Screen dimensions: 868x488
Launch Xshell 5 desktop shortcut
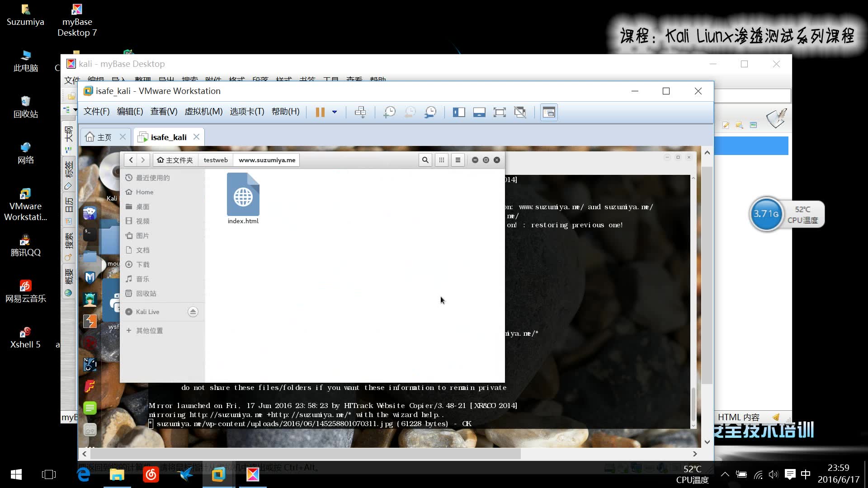25,338
